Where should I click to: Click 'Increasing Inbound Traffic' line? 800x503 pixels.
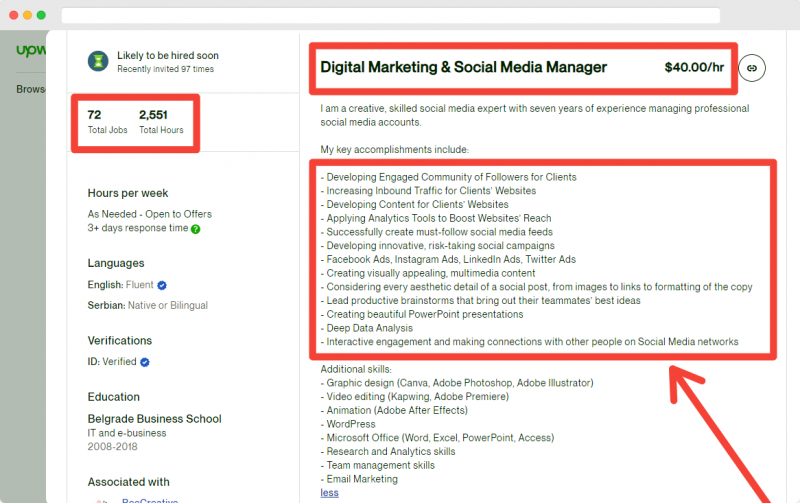[x=428, y=191]
